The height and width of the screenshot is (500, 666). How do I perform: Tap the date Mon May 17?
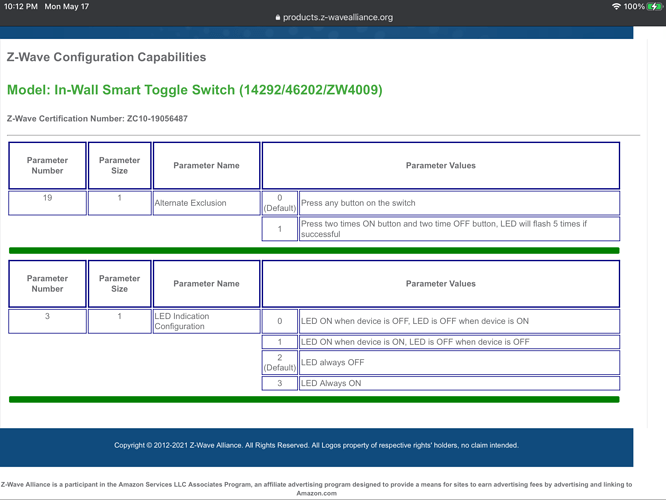click(67, 6)
